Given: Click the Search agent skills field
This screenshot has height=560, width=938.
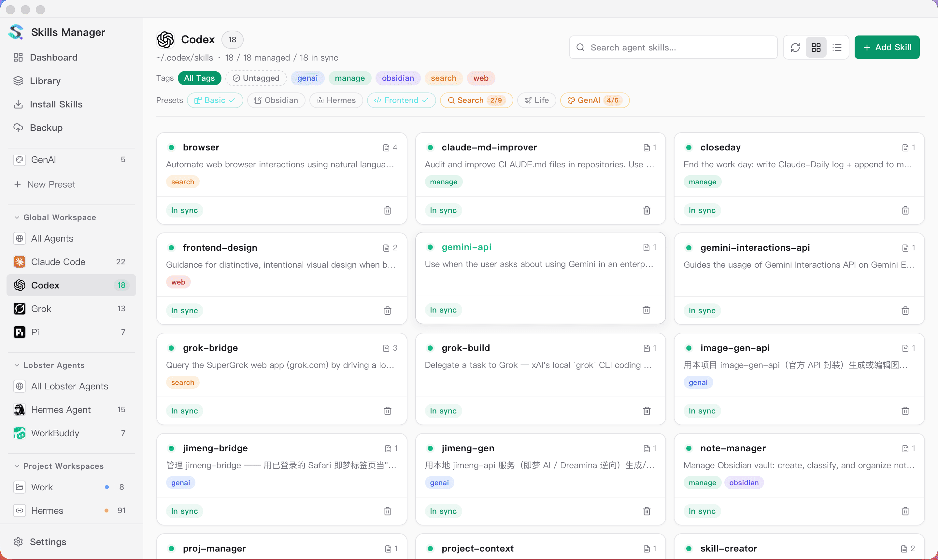Looking at the screenshot, I should click(x=673, y=47).
